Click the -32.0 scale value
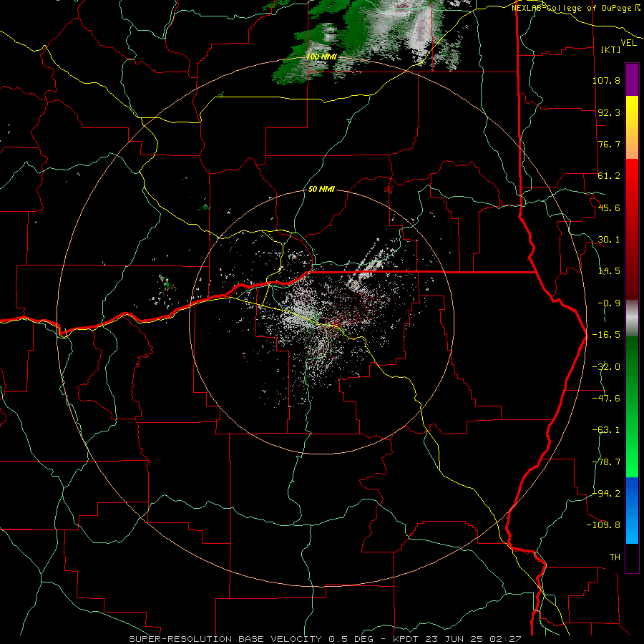Viewport: 644px width, 644px height. [606, 367]
